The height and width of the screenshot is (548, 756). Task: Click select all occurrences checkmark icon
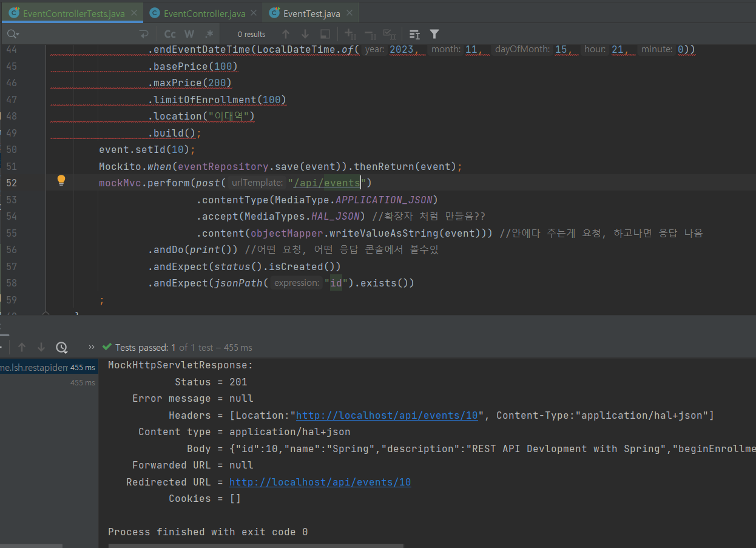pyautogui.click(x=390, y=34)
